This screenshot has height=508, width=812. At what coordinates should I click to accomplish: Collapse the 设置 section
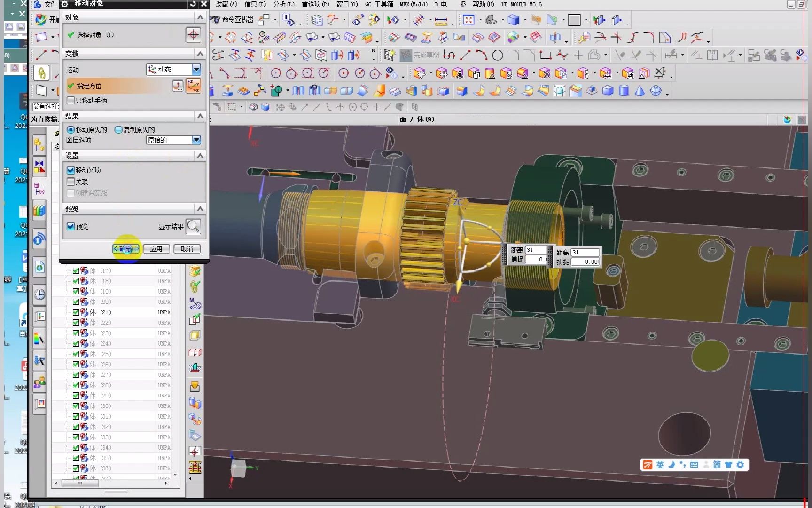click(x=200, y=156)
